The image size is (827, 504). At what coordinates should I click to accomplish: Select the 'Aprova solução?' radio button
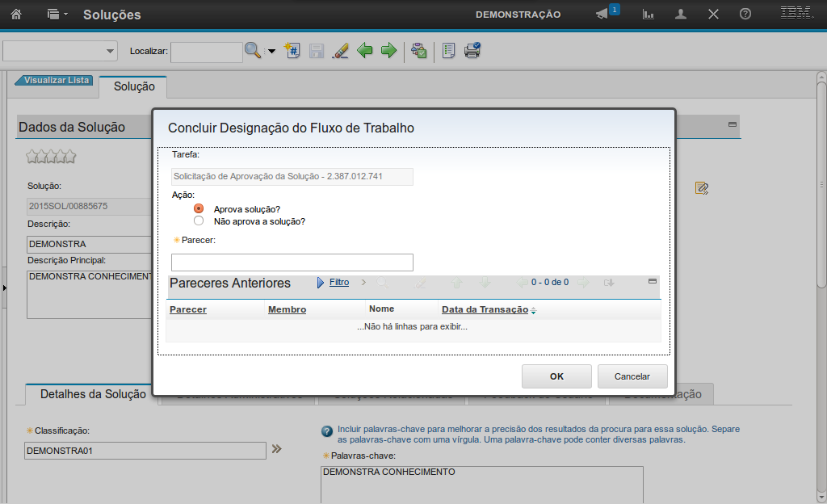pyautogui.click(x=199, y=208)
